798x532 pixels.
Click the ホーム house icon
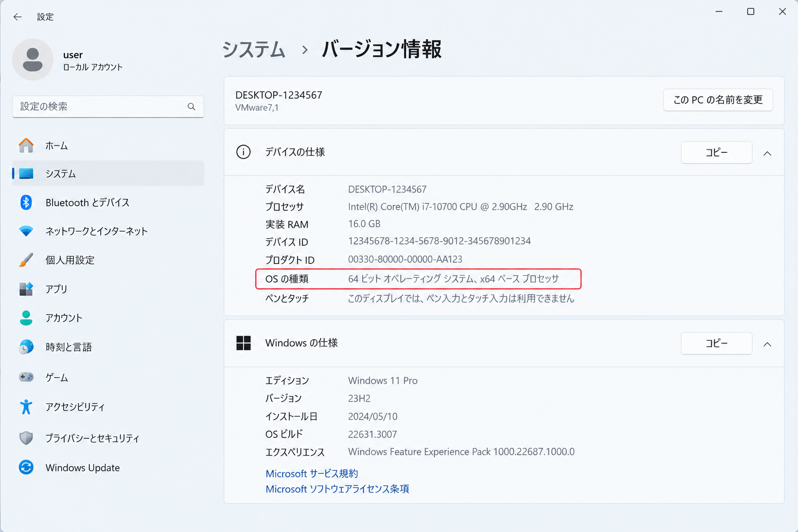[26, 145]
